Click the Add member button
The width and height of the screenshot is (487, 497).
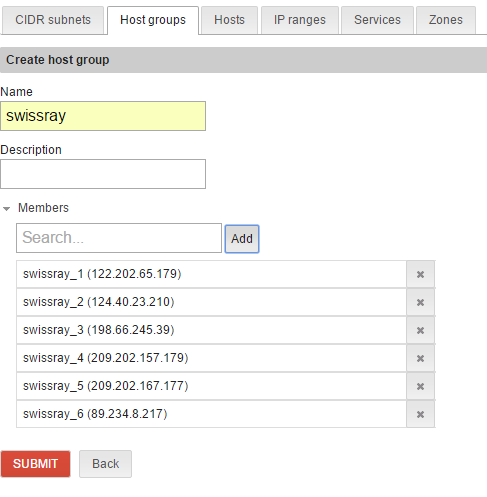tap(242, 239)
